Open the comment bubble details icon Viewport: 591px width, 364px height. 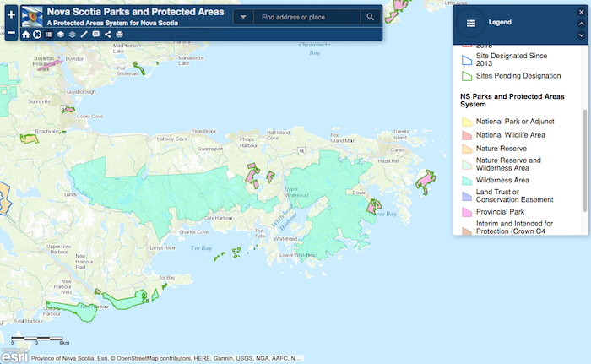[96, 35]
